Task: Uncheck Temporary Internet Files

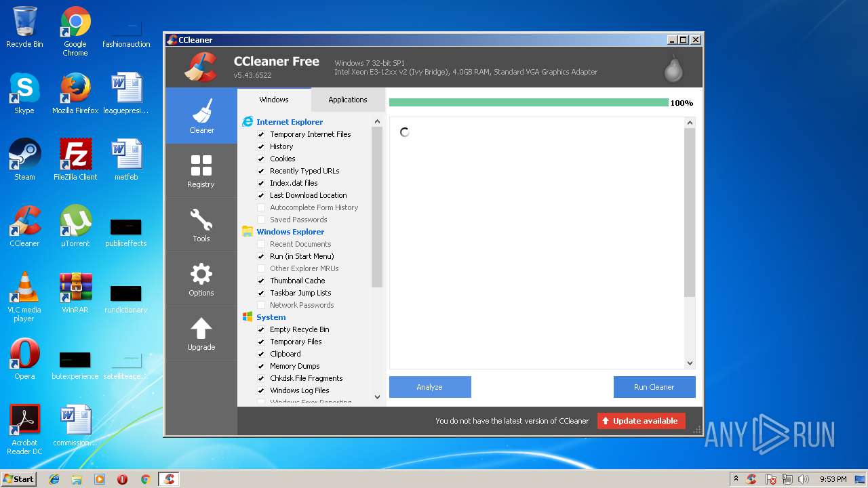Action: [x=261, y=134]
